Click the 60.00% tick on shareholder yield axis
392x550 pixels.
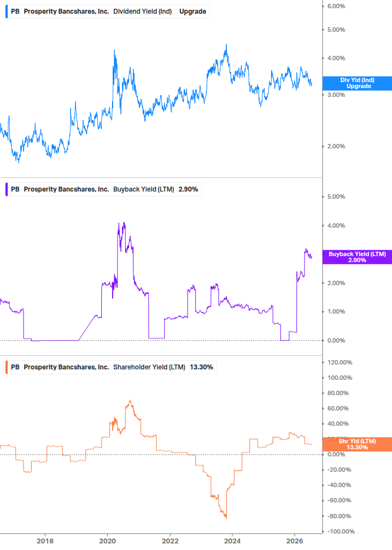point(338,409)
